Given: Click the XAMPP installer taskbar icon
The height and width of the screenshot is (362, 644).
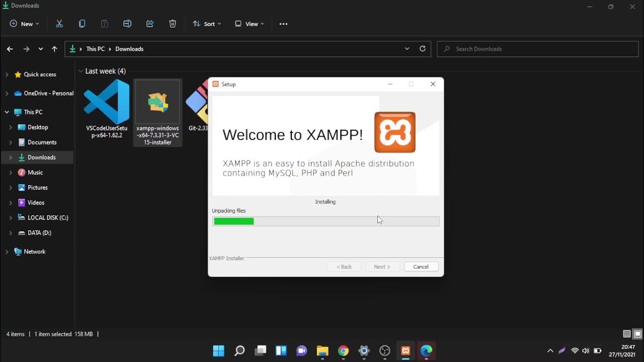Looking at the screenshot, I should pyautogui.click(x=406, y=350).
